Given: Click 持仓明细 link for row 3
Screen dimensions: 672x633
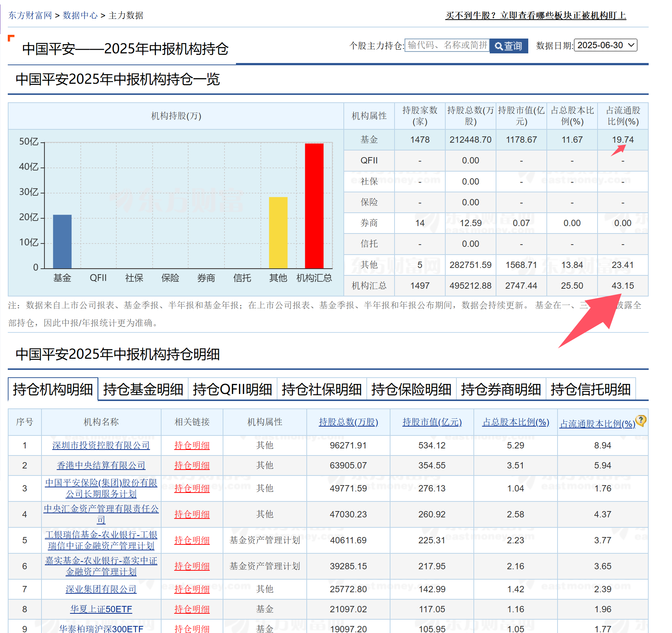Looking at the screenshot, I should point(192,488).
